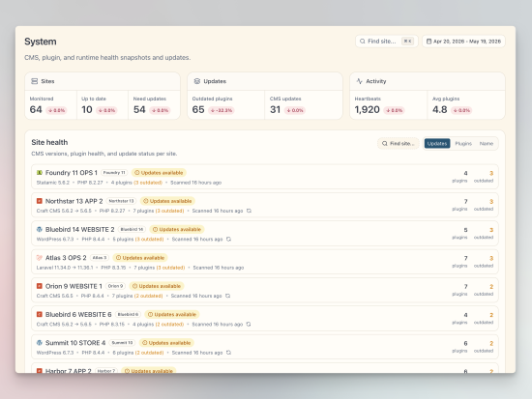Click the refresh icon in Summit 10 STORE 4 row
The width and height of the screenshot is (532, 399).
(x=228, y=353)
